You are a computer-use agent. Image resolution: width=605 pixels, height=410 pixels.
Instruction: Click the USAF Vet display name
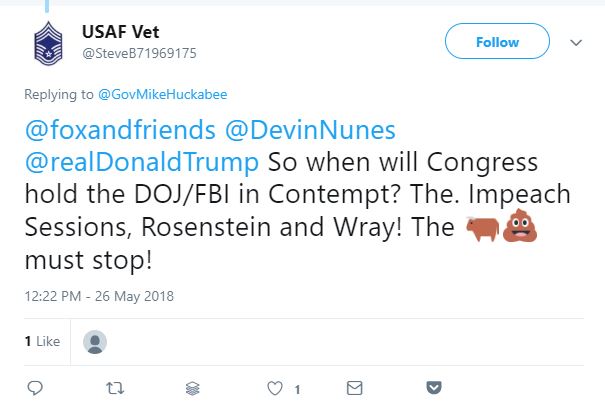click(x=120, y=31)
